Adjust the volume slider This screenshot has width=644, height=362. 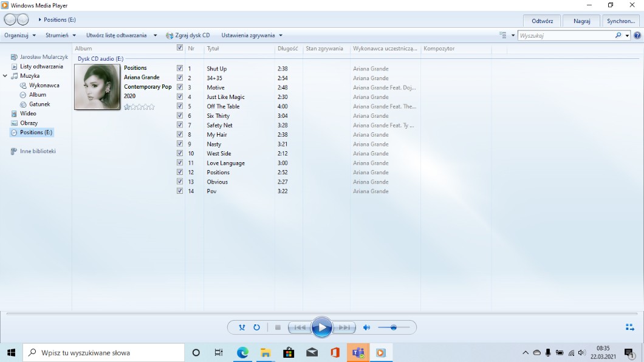(394, 327)
